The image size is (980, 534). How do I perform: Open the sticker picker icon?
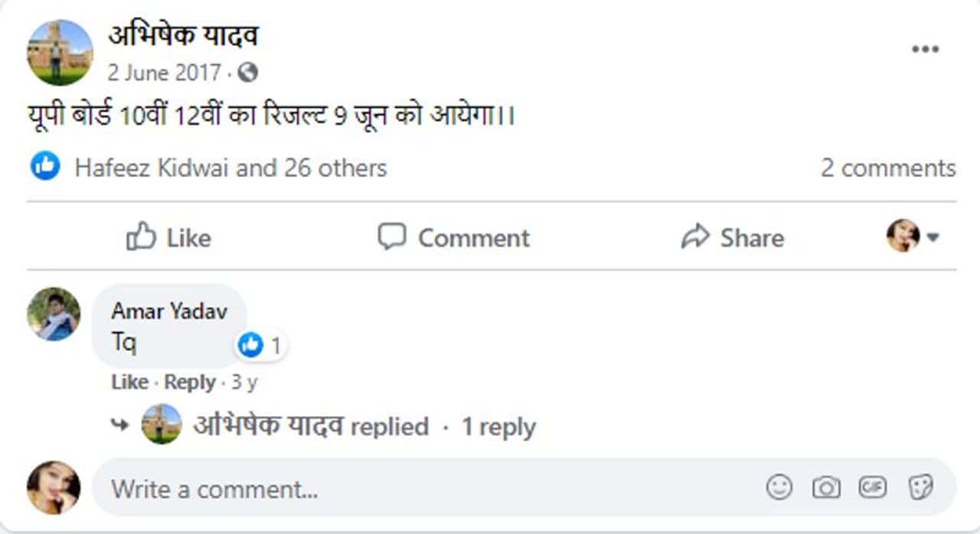point(920,487)
